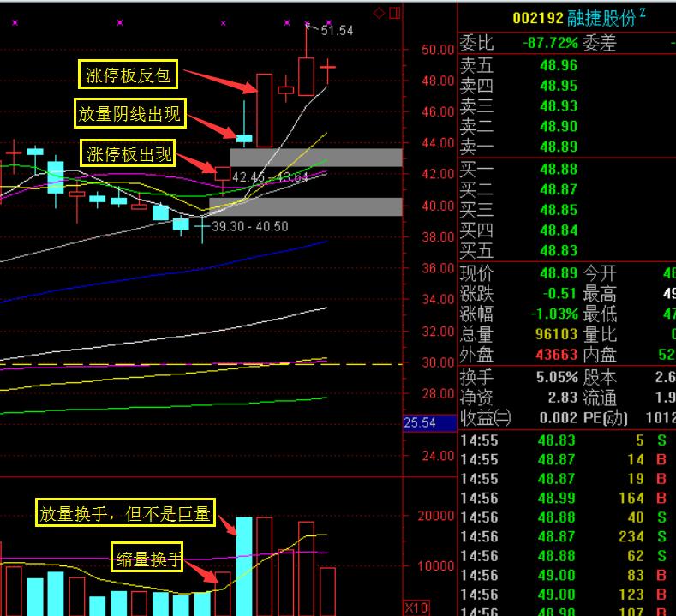Click the Z superscript beside the stock name
The width and height of the screenshot is (676, 616).
pos(643,13)
